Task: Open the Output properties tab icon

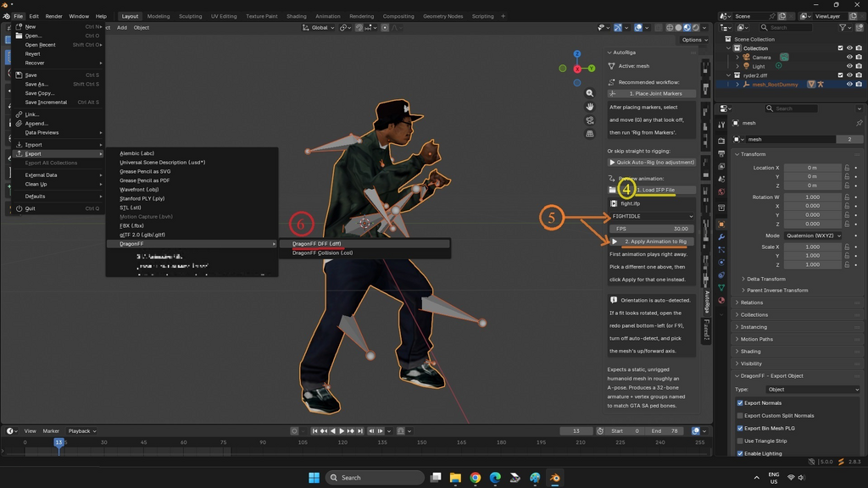Action: [721, 154]
